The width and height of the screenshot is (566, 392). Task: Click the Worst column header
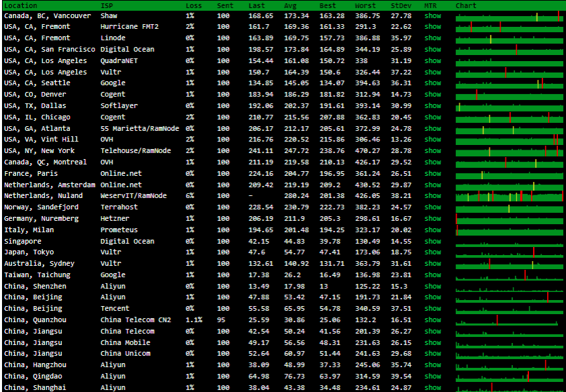(x=365, y=6)
